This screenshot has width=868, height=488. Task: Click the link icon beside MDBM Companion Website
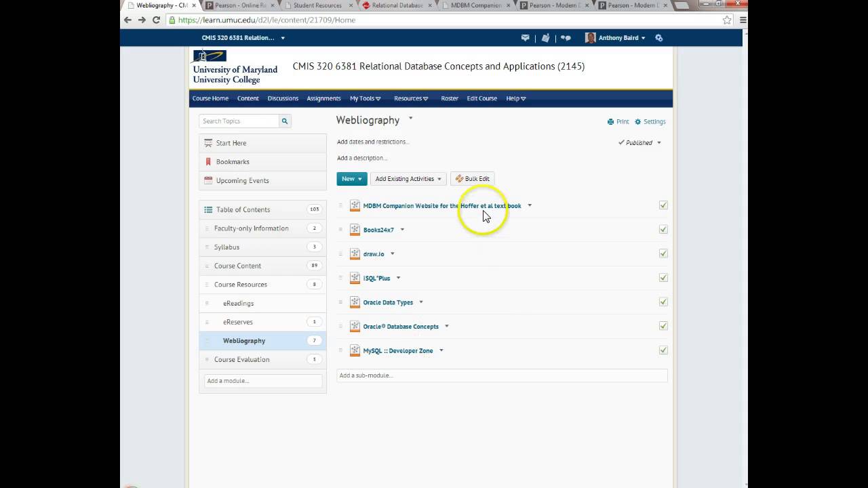point(355,205)
